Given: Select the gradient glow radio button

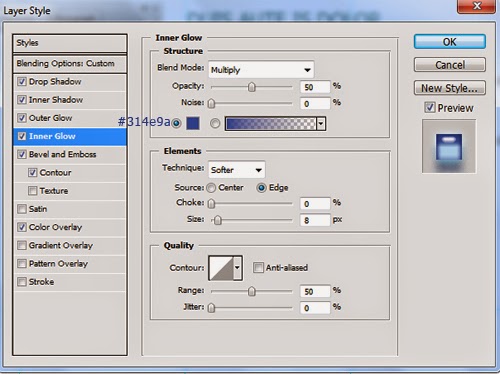Looking at the screenshot, I should coord(215,123).
